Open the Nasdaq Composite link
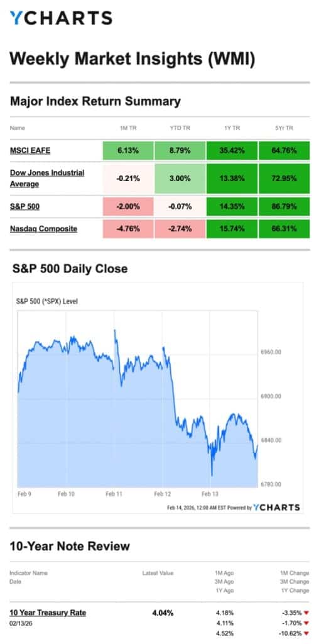 43,229
